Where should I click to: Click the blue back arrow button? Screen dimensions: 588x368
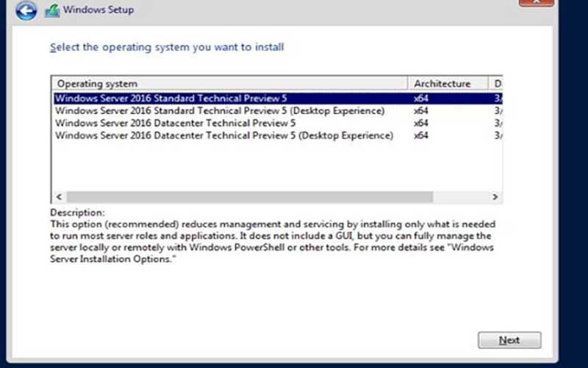point(26,11)
